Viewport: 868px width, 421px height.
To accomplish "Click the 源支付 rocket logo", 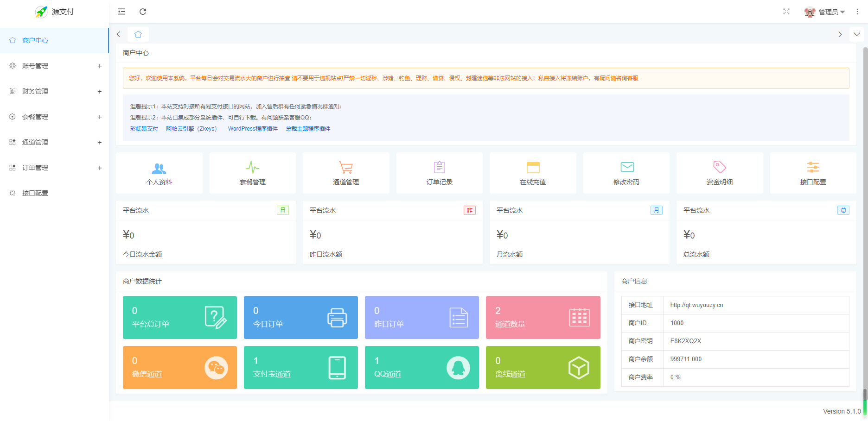I will tap(41, 12).
